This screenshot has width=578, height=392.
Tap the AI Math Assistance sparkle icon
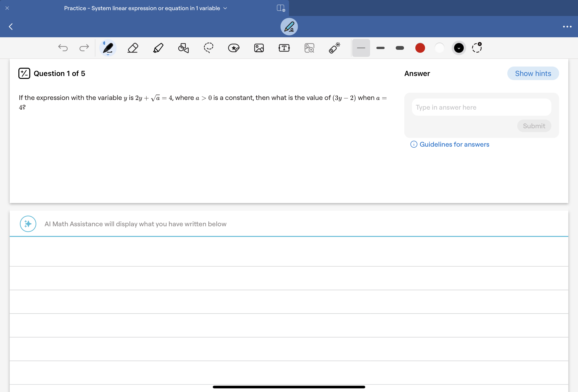(28, 224)
